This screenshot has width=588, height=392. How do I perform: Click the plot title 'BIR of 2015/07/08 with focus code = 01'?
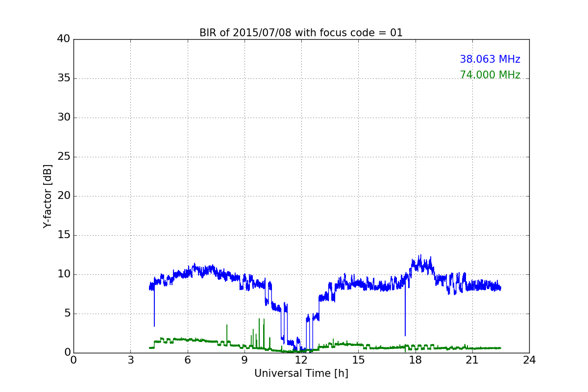(x=301, y=33)
